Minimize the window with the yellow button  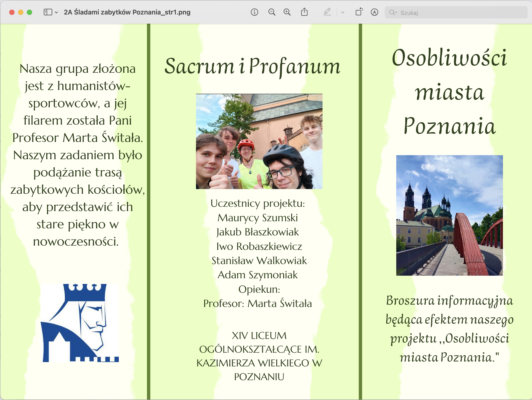pyautogui.click(x=21, y=12)
